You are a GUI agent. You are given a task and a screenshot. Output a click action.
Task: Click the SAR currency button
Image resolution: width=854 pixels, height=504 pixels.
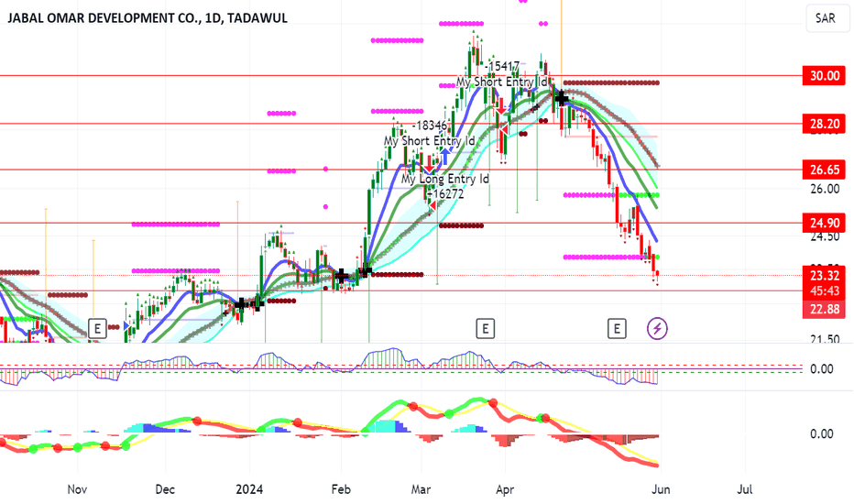(x=826, y=18)
